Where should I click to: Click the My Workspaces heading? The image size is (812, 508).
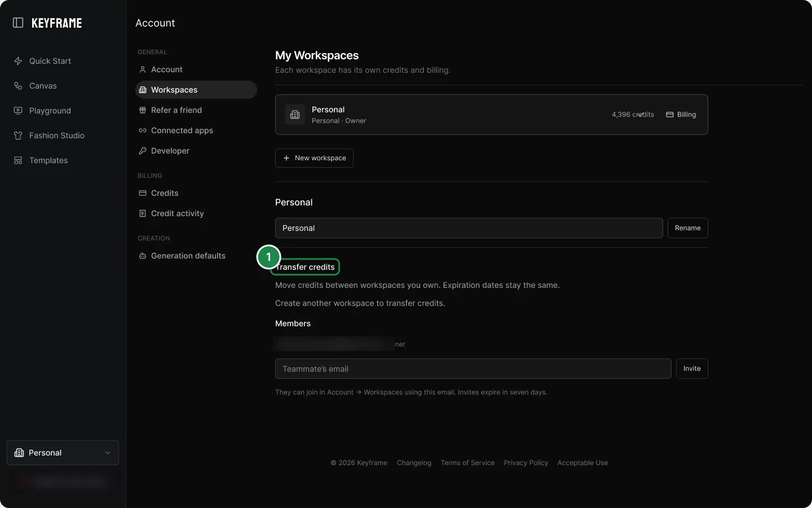[317, 55]
